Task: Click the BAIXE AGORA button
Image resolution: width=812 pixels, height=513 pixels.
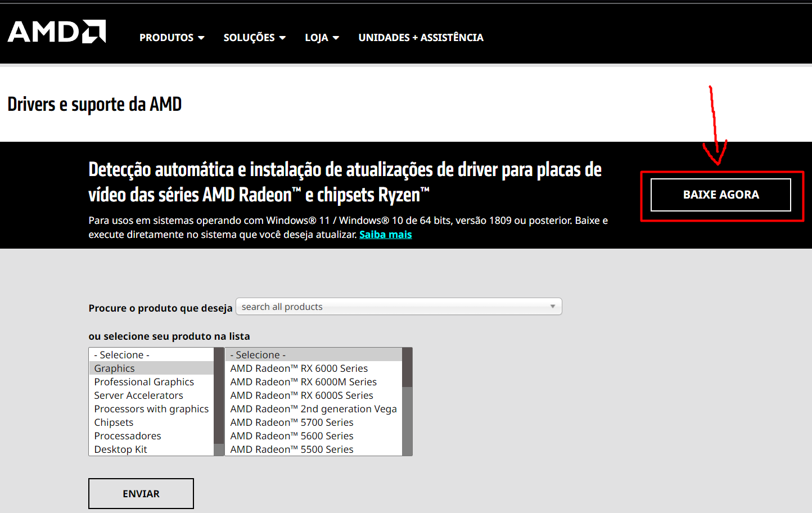Action: [721, 195]
